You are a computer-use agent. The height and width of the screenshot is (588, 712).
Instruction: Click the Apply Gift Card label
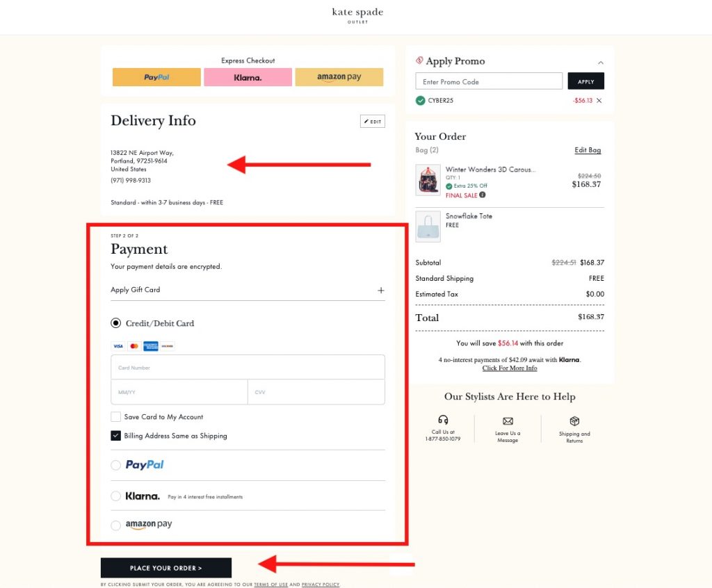136,290
